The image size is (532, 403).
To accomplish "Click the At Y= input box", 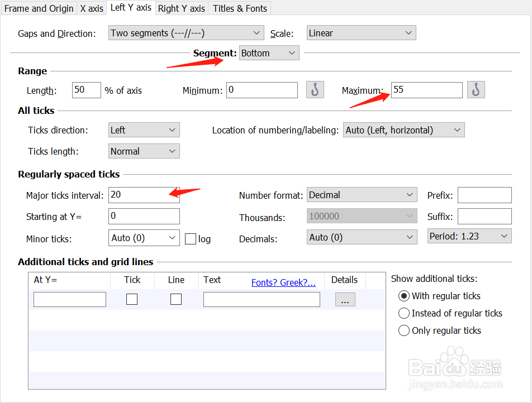I will 70,300.
